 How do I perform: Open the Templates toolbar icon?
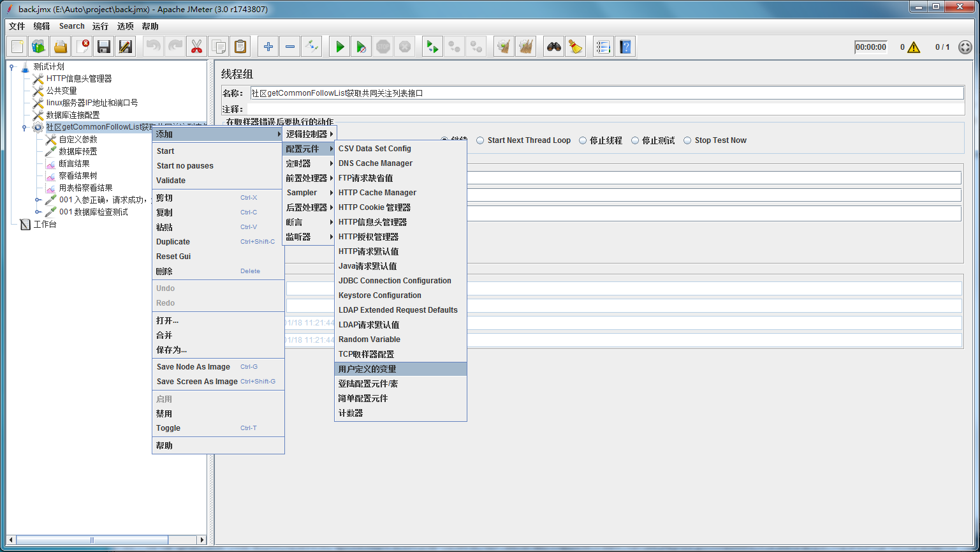(x=39, y=47)
